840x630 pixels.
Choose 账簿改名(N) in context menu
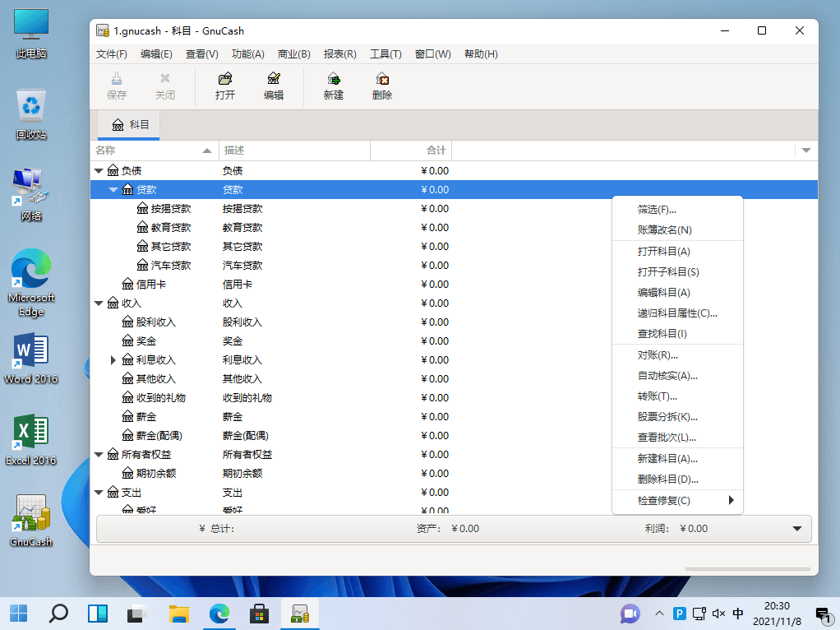coord(678,230)
